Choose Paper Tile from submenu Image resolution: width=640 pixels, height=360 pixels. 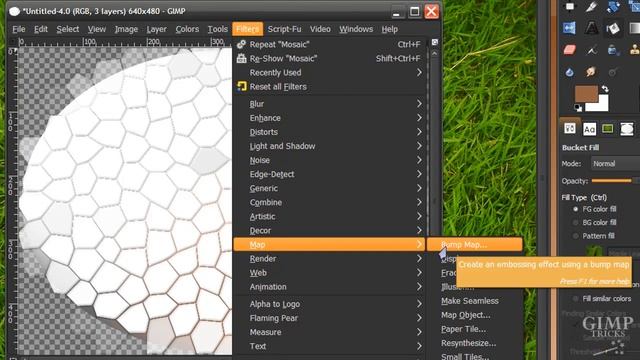point(463,329)
